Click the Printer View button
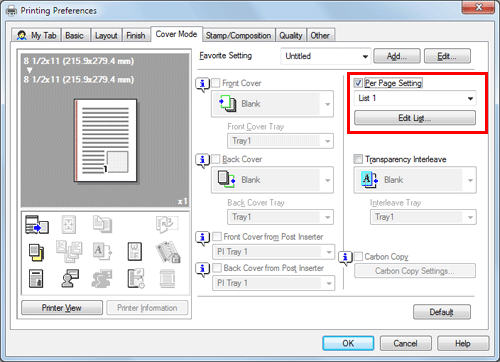 (62, 308)
